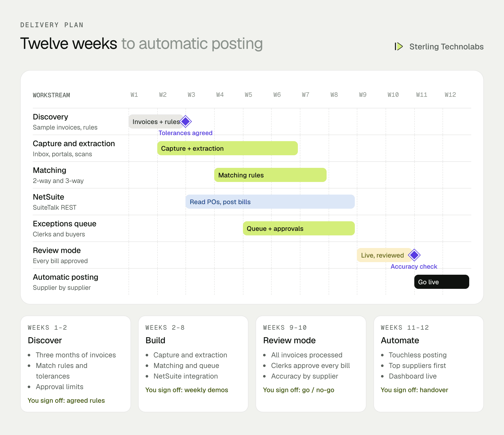Click 'Dashboard live' bullet
The width and height of the screenshot is (504, 435).
pyautogui.click(x=413, y=376)
